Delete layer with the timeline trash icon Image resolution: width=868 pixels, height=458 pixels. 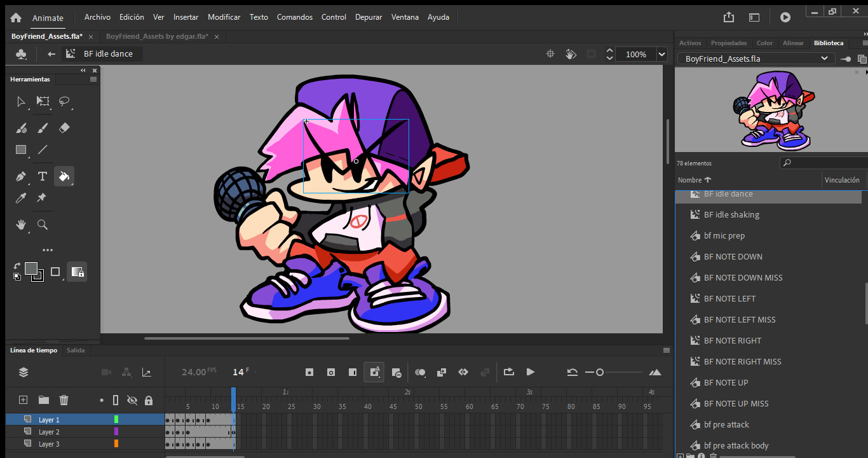64,400
